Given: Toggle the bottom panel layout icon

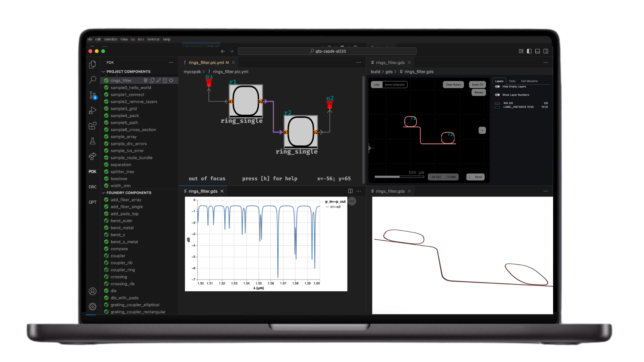Looking at the screenshot, I should tap(537, 51).
